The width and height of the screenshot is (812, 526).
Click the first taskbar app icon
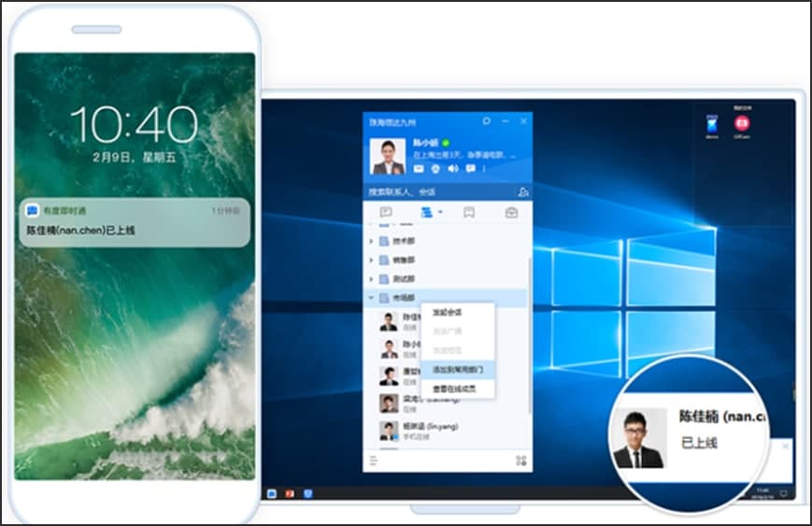point(271,493)
